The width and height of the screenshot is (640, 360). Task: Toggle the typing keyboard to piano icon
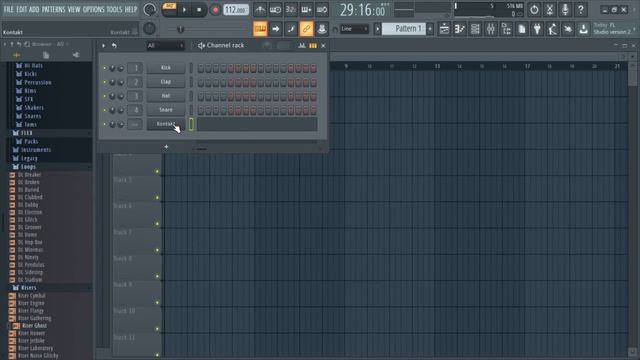[x=260, y=29]
